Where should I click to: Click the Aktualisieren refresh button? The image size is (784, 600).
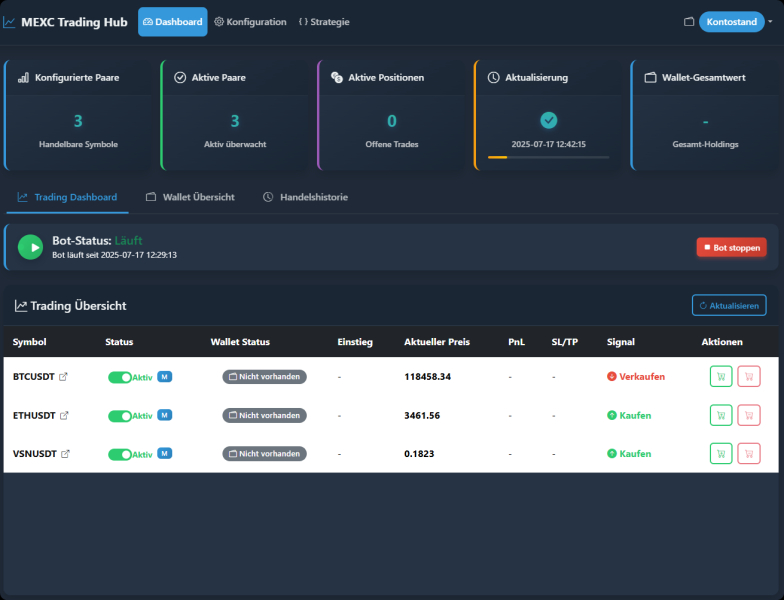(x=729, y=305)
